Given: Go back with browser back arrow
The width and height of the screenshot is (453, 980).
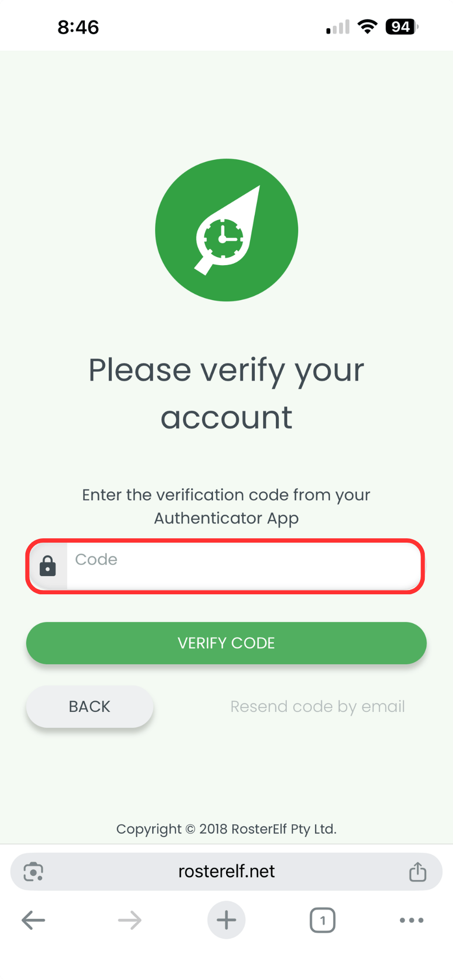Looking at the screenshot, I should [x=34, y=920].
